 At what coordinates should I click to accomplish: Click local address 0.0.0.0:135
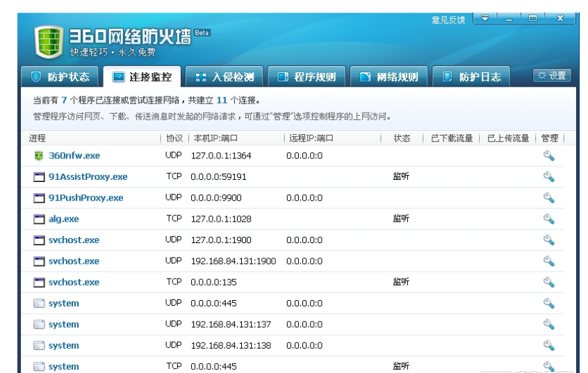(213, 282)
